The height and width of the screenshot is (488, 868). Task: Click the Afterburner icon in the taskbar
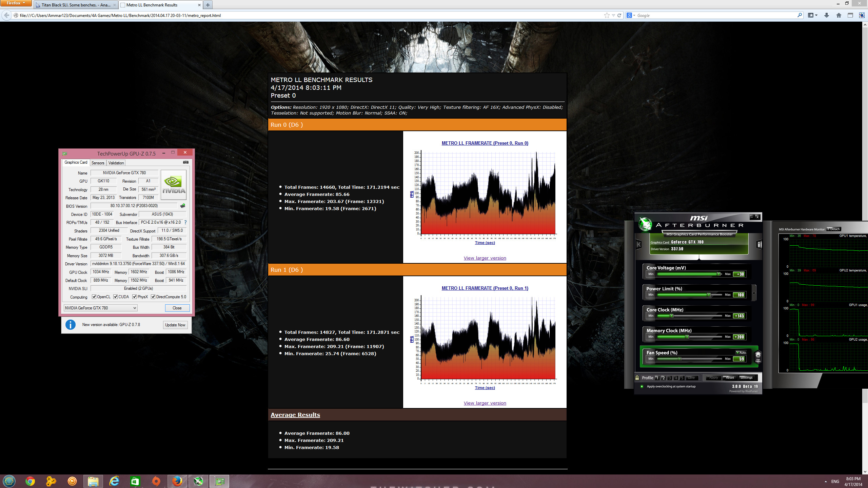(x=198, y=481)
